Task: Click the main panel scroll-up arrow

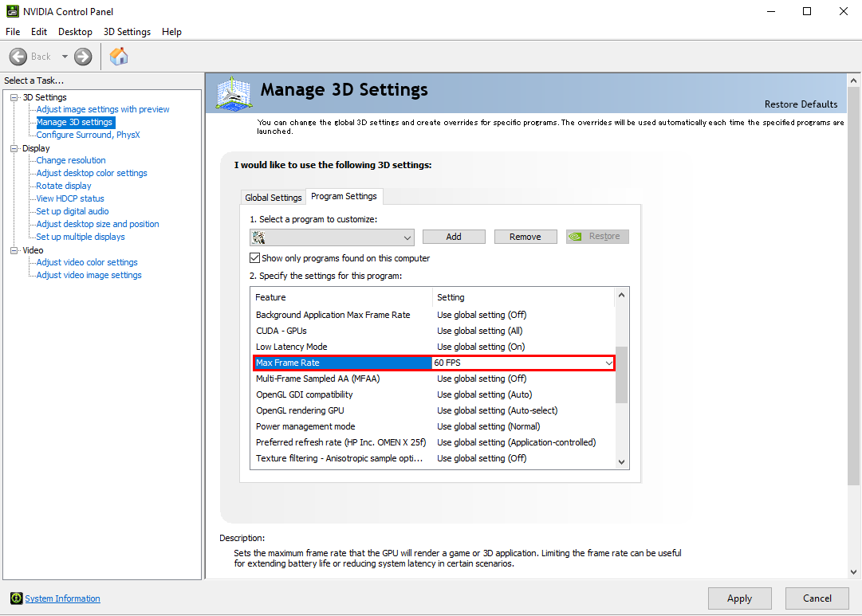Action: click(x=853, y=80)
